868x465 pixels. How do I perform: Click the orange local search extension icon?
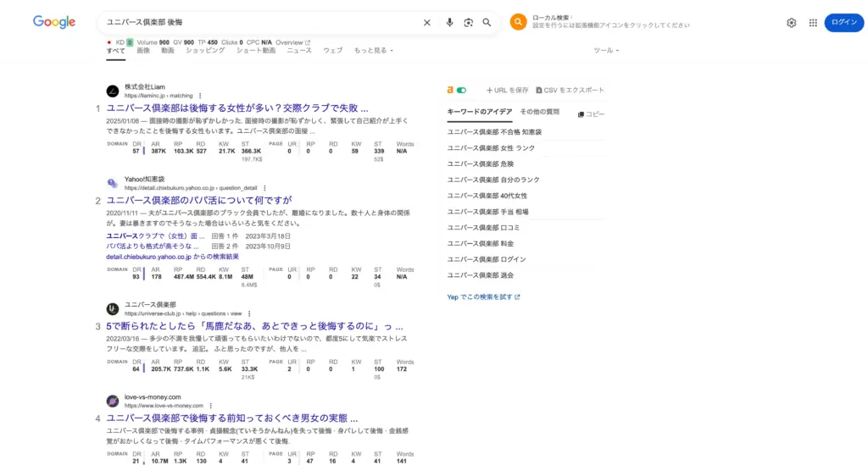(x=518, y=21)
